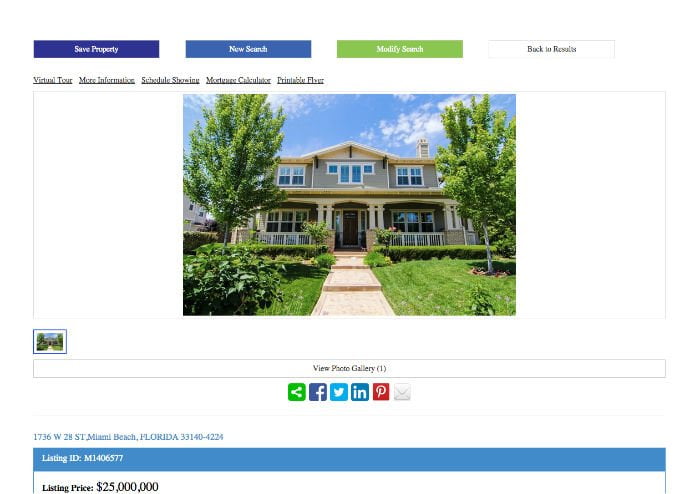Select the house photo thumbnail
Image resolution: width=700 pixels, height=494 pixels.
click(50, 342)
